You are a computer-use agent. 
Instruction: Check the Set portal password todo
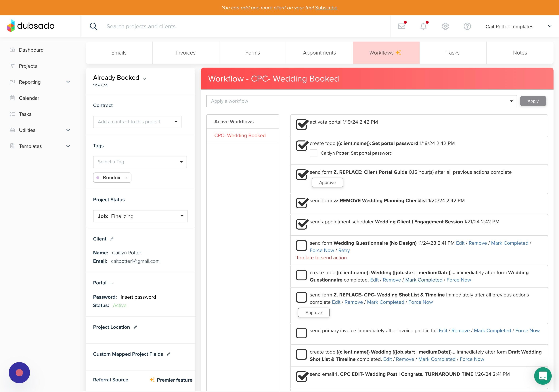click(313, 153)
